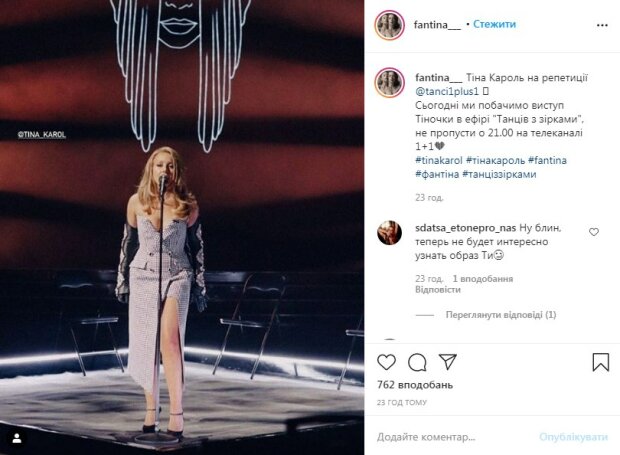Screen dimensions: 620x455
Task: Expand replies with Переглянути відповіді (1)
Action: pos(501,315)
